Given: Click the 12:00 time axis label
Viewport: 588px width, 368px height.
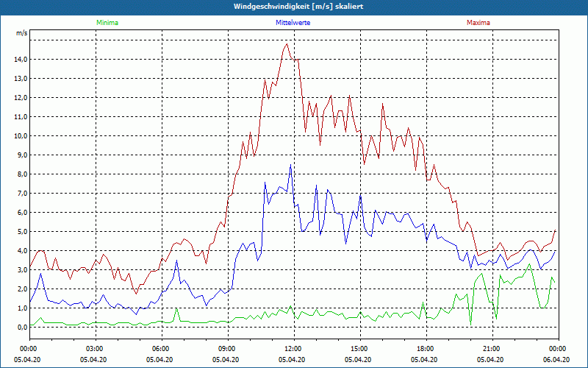Looking at the screenshot, I should (295, 349).
